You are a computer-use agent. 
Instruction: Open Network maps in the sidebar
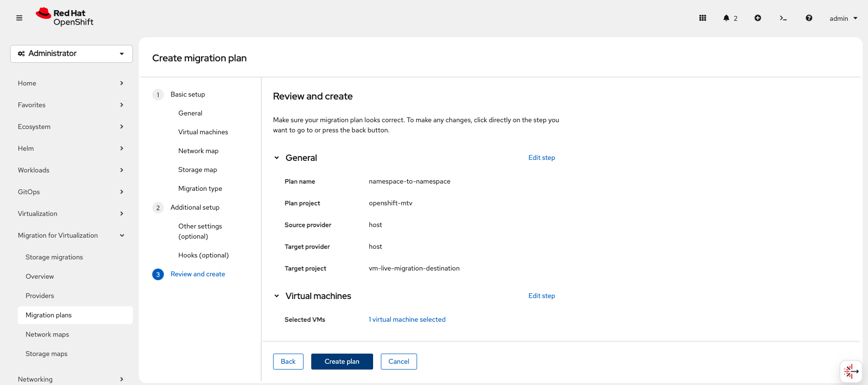pyautogui.click(x=47, y=334)
